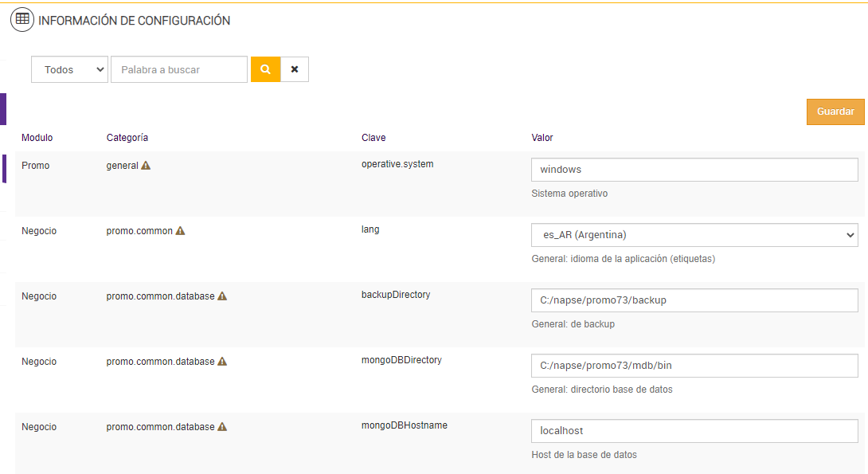Click warning icon in the mongoDBDirectory row
The height and width of the screenshot is (474, 868).
pyautogui.click(x=222, y=362)
